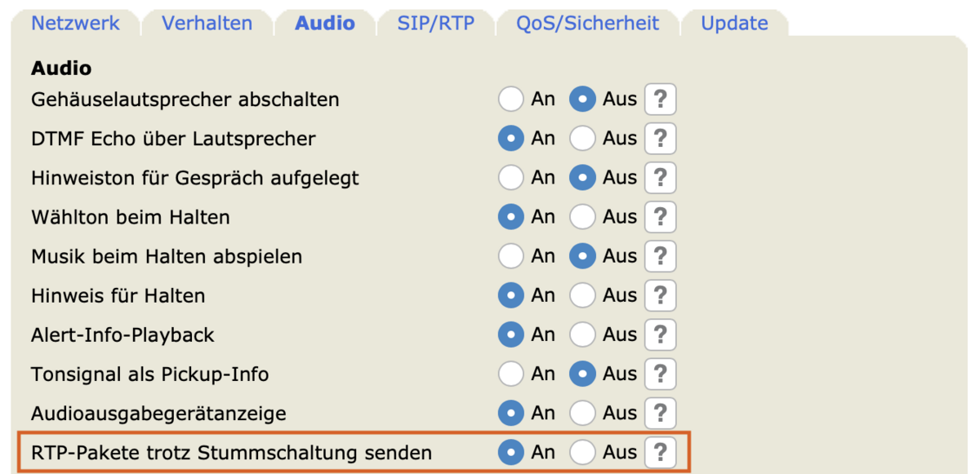The height and width of the screenshot is (474, 980).
Task: Show help for RTP-Pakete trotz Stummschaltung senden
Action: [660, 452]
